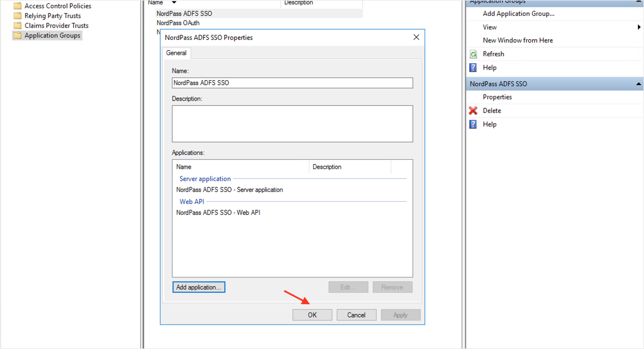The width and height of the screenshot is (644, 349).
Task: Click the Applications list Name column header
Action: (241, 167)
